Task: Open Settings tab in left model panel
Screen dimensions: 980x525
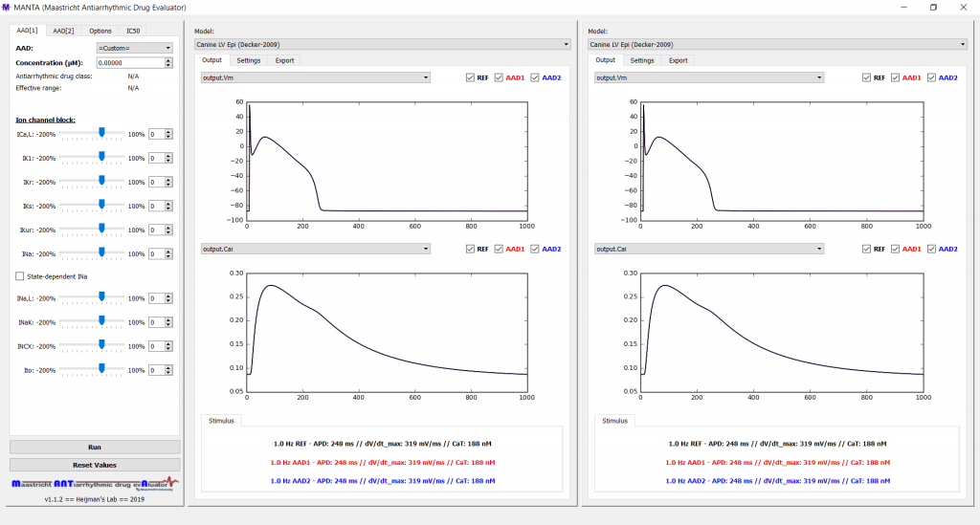Action: coord(248,60)
